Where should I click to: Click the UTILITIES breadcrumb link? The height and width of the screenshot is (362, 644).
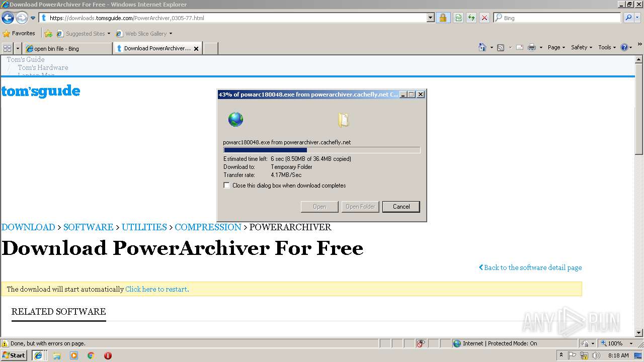click(x=144, y=227)
